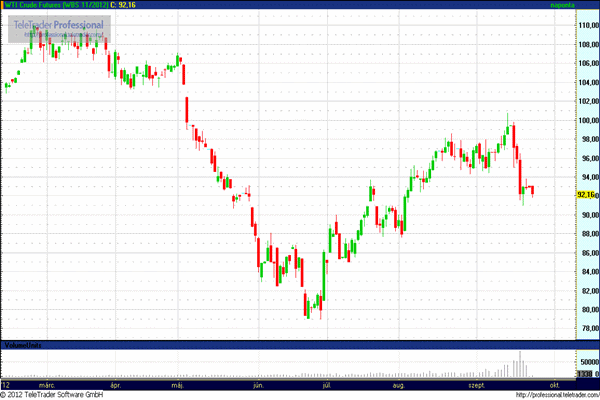Click the 'aug.' month on time axis
600x400 pixels.
pyautogui.click(x=398, y=384)
